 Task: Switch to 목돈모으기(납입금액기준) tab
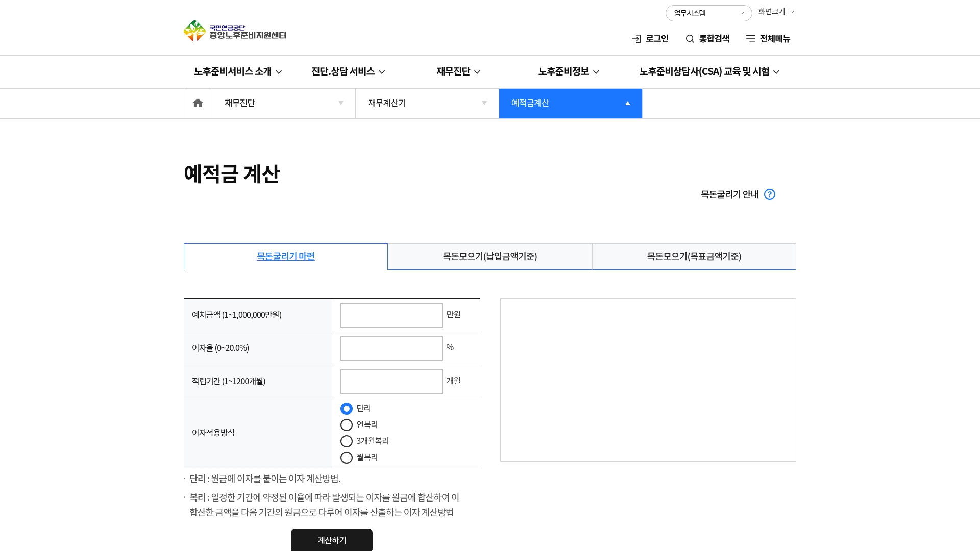tap(489, 256)
